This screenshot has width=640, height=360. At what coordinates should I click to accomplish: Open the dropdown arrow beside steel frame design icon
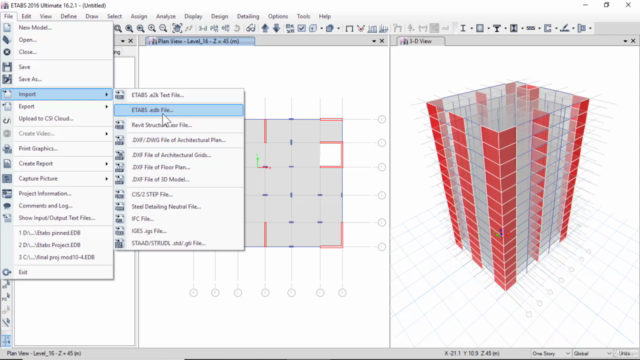(x=471, y=28)
